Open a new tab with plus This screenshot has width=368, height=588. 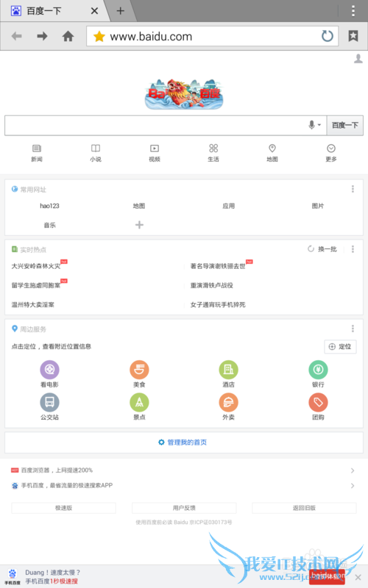tap(120, 11)
